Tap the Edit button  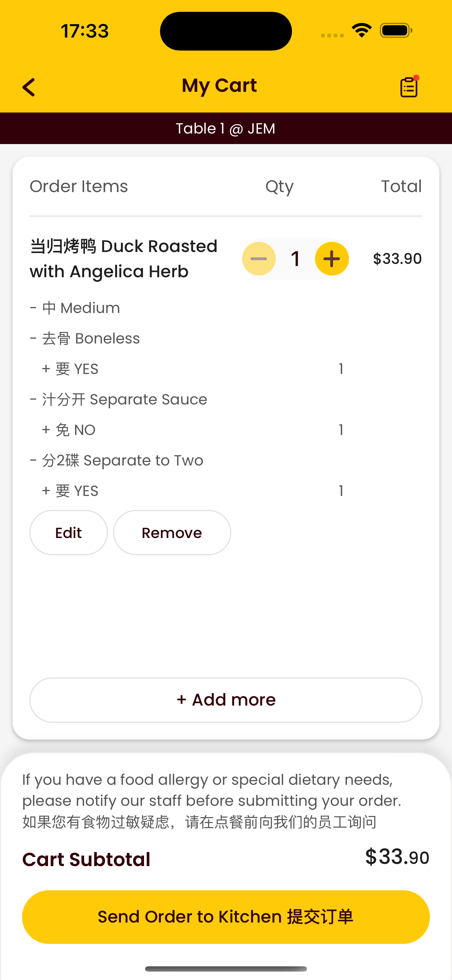point(68,533)
